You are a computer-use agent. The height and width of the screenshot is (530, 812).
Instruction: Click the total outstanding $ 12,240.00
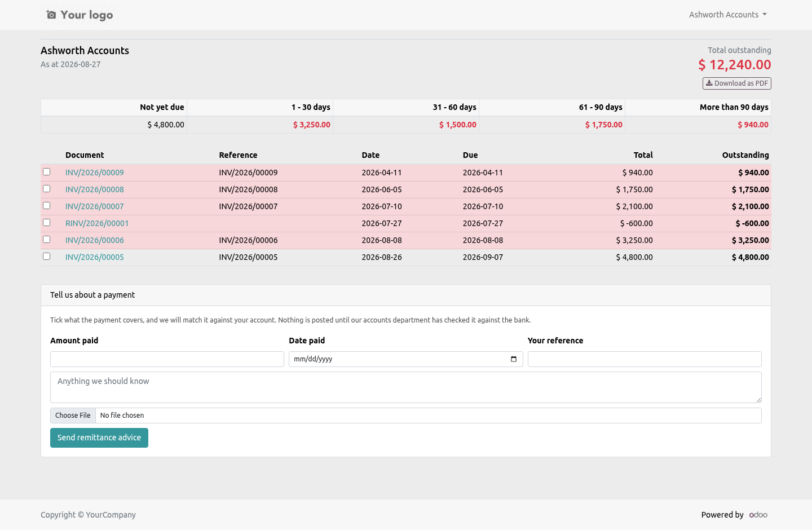(x=735, y=65)
